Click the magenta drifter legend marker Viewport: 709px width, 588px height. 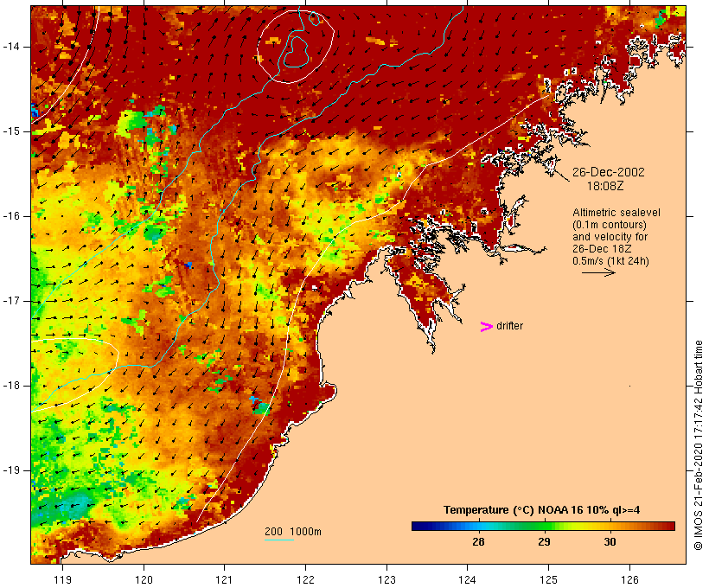click(486, 327)
